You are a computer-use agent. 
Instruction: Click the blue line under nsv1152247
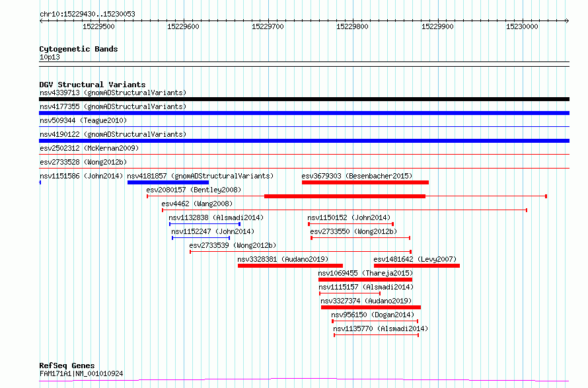point(201,238)
